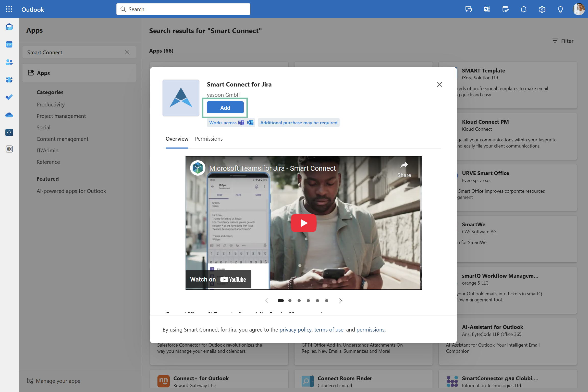Viewport: 588px width, 392px height.
Task: Open Calendar in the left rail
Action: pyautogui.click(x=9, y=44)
